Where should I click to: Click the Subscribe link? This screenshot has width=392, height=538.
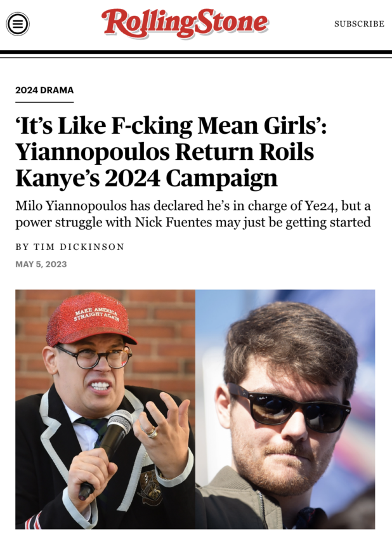(359, 24)
